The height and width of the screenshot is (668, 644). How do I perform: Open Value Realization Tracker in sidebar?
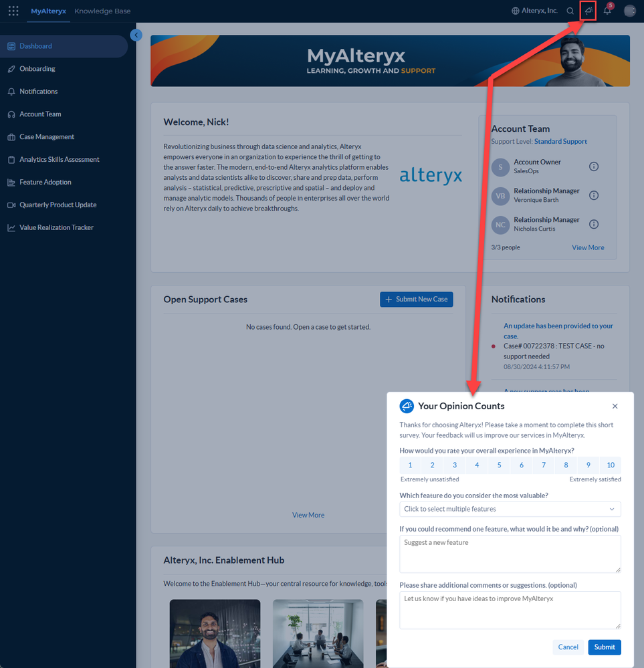tap(64, 227)
